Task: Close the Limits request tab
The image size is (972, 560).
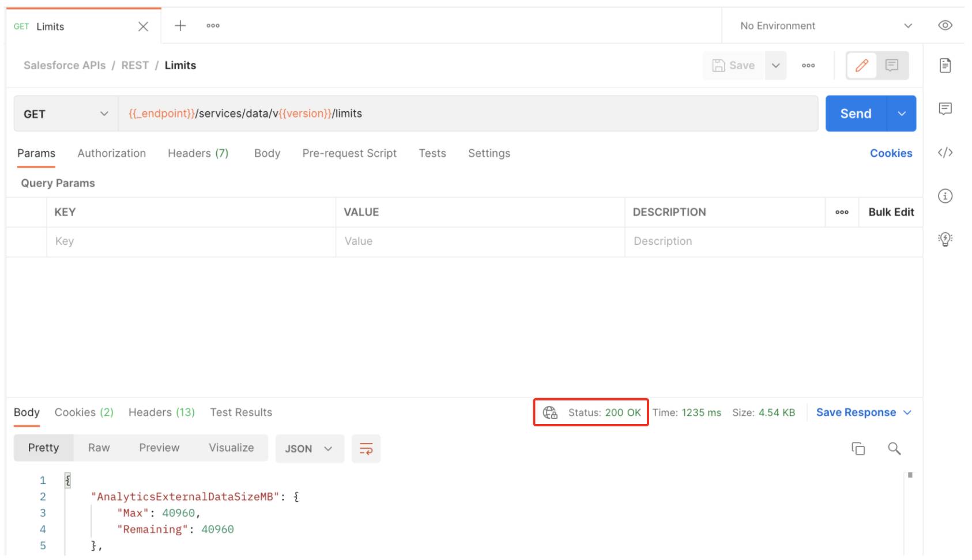Action: tap(144, 27)
